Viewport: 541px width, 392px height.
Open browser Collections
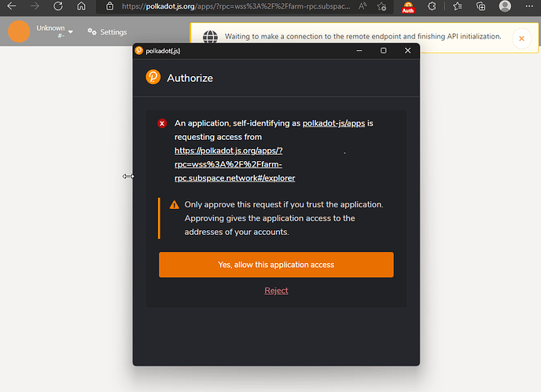point(480,5)
